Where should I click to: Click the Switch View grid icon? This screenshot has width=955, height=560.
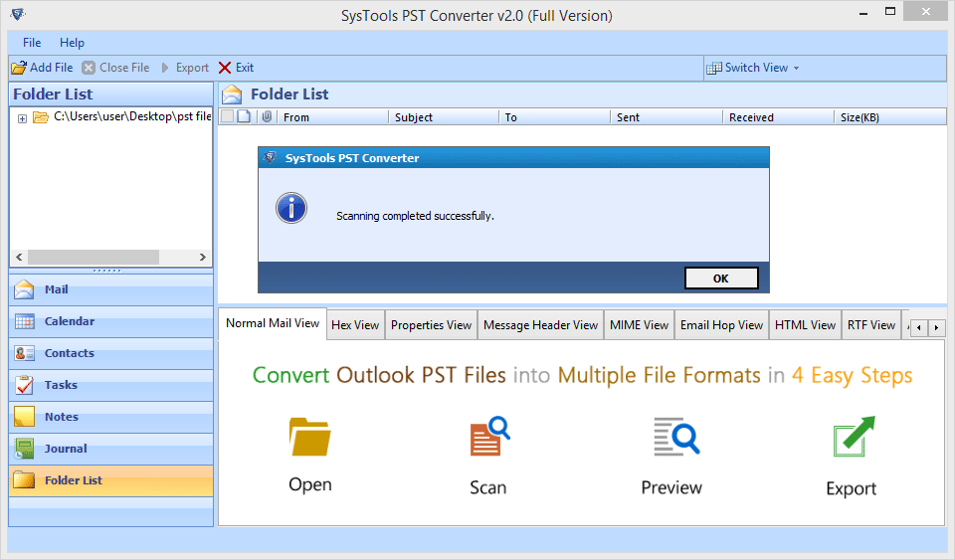tap(714, 69)
